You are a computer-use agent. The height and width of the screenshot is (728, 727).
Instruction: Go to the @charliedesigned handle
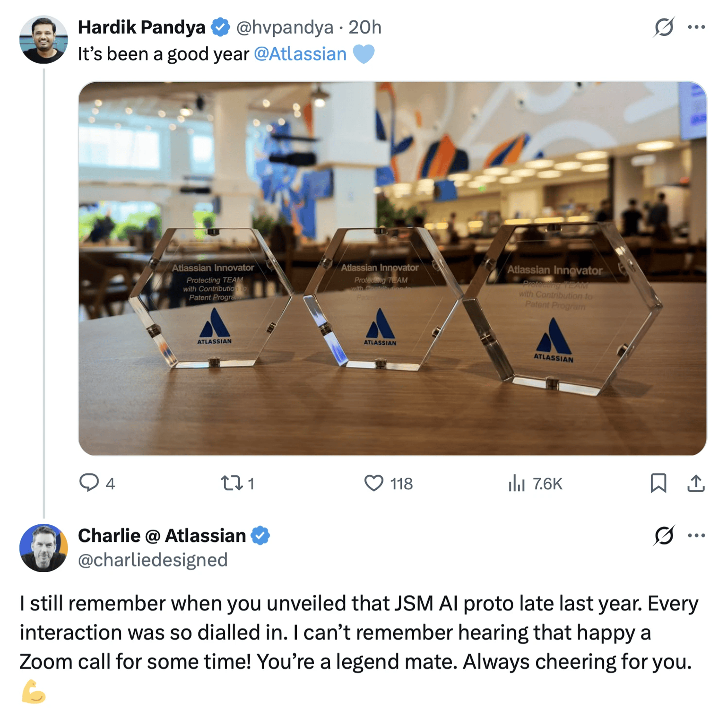click(x=153, y=560)
